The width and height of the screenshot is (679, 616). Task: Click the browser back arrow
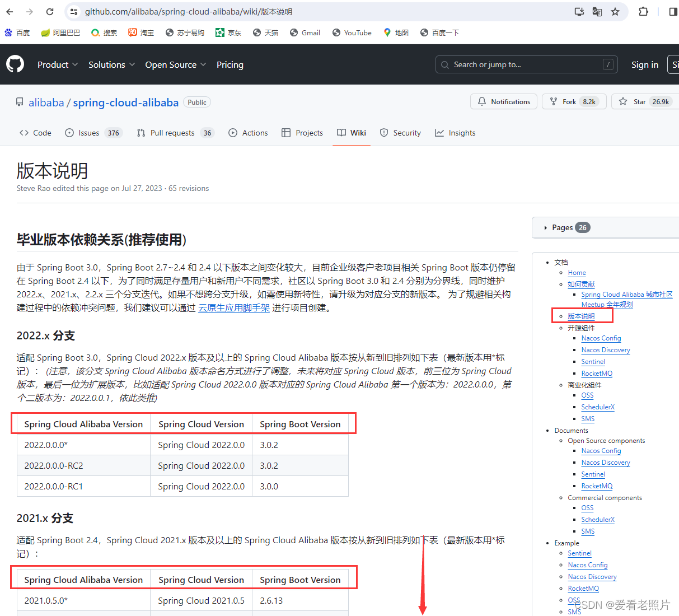(x=10, y=12)
